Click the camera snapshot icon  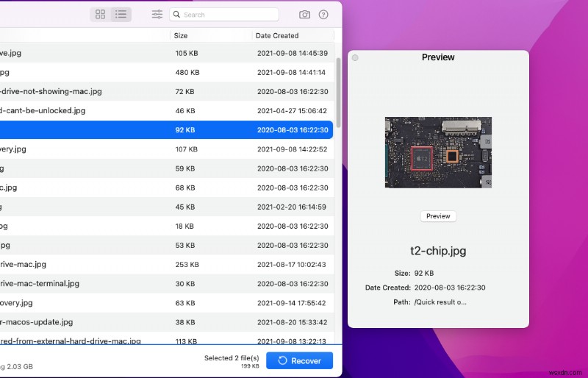click(304, 15)
